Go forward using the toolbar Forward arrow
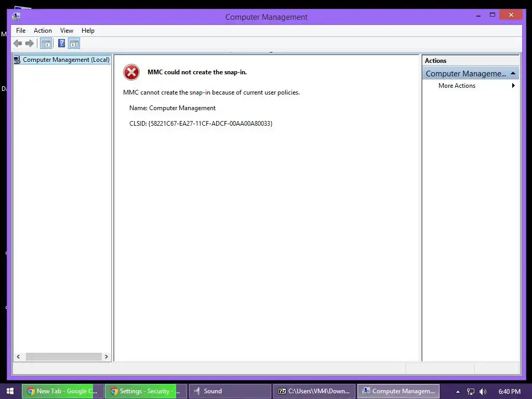 point(30,44)
